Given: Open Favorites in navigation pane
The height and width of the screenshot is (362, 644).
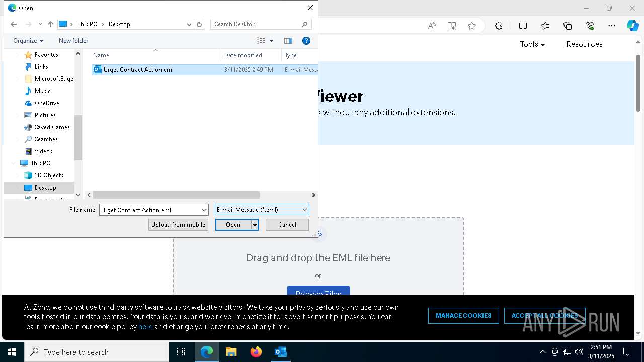Looking at the screenshot, I should [x=46, y=55].
